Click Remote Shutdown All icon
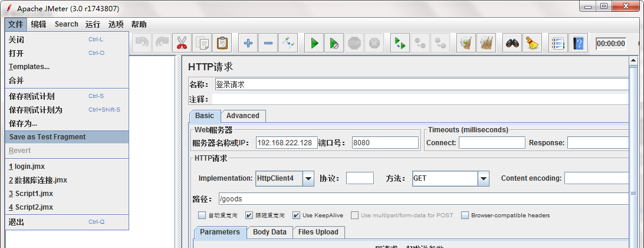644x248 pixels. tap(441, 43)
